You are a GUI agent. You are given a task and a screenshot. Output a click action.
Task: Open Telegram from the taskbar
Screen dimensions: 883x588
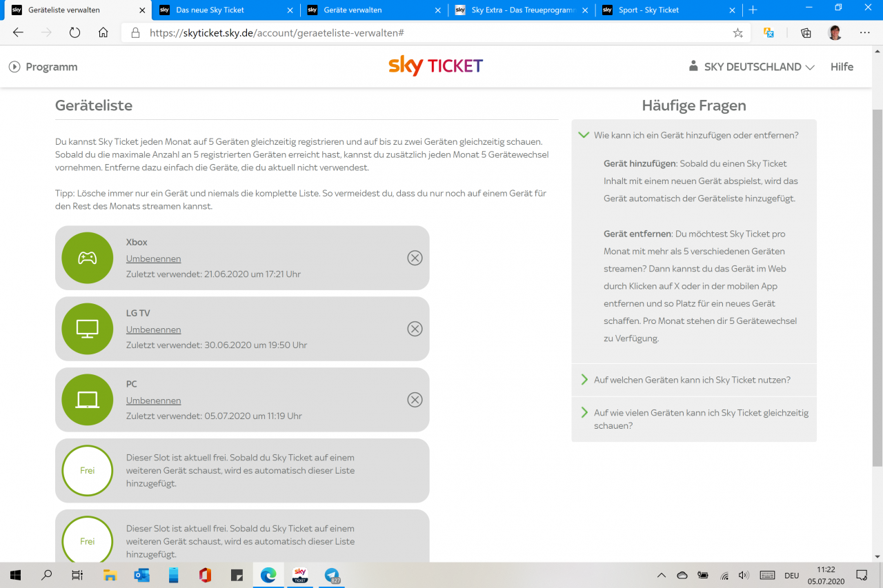pyautogui.click(x=332, y=575)
